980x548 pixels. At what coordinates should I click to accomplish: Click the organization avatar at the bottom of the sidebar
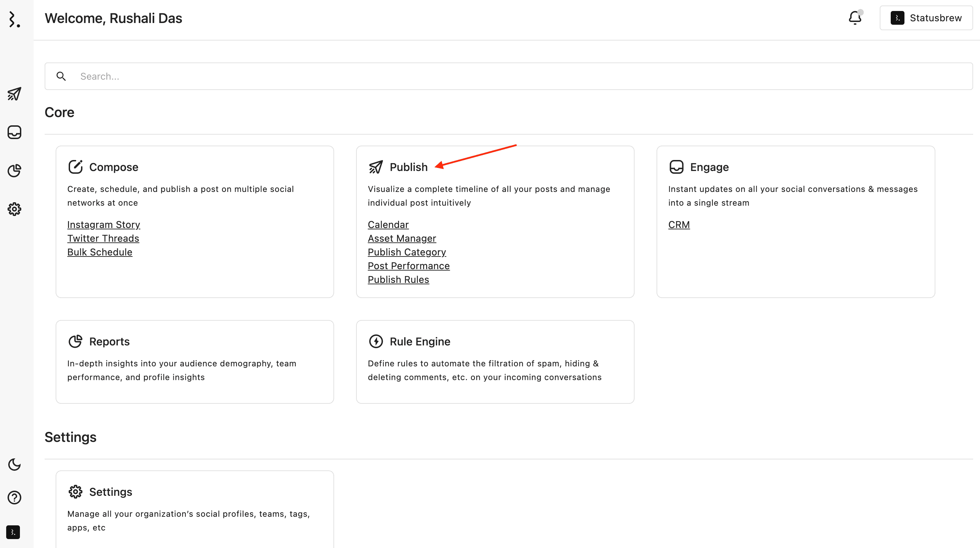(x=13, y=532)
